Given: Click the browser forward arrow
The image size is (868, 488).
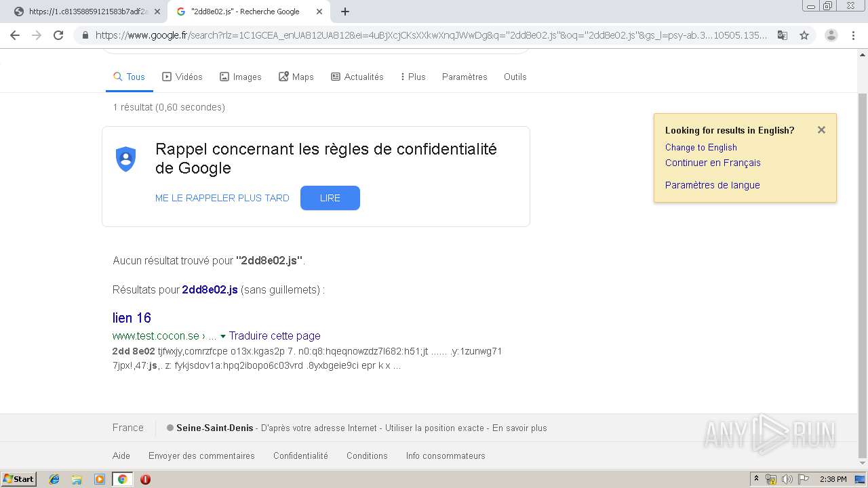Looking at the screenshot, I should click(37, 35).
